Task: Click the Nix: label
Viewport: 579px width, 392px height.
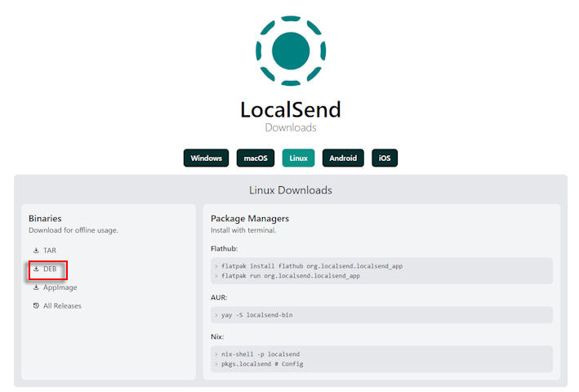Action: (x=217, y=336)
